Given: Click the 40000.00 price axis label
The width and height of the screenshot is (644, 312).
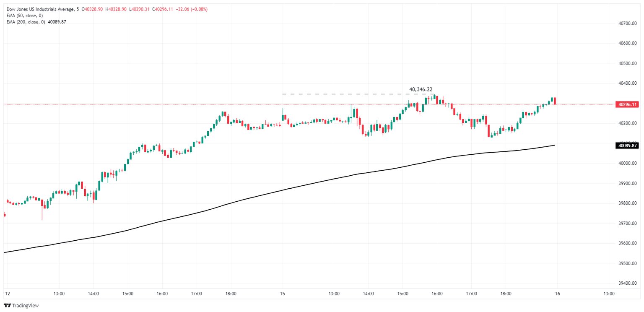Looking at the screenshot, I should click(x=628, y=163).
